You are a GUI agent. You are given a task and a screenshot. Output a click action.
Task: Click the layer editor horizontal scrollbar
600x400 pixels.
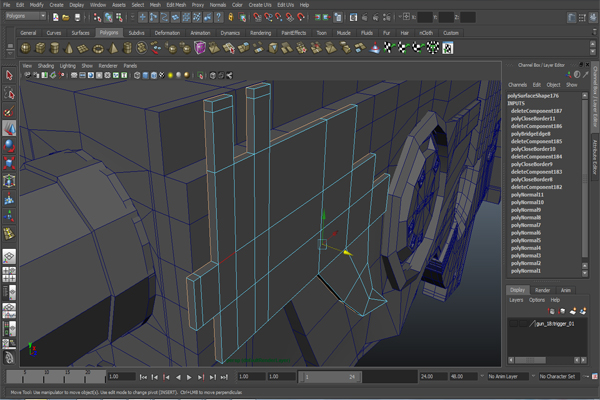pyautogui.click(x=530, y=360)
